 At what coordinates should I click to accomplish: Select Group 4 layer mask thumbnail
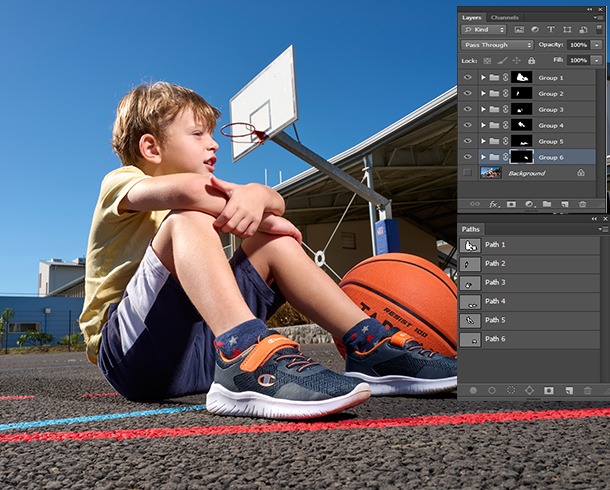[521, 125]
